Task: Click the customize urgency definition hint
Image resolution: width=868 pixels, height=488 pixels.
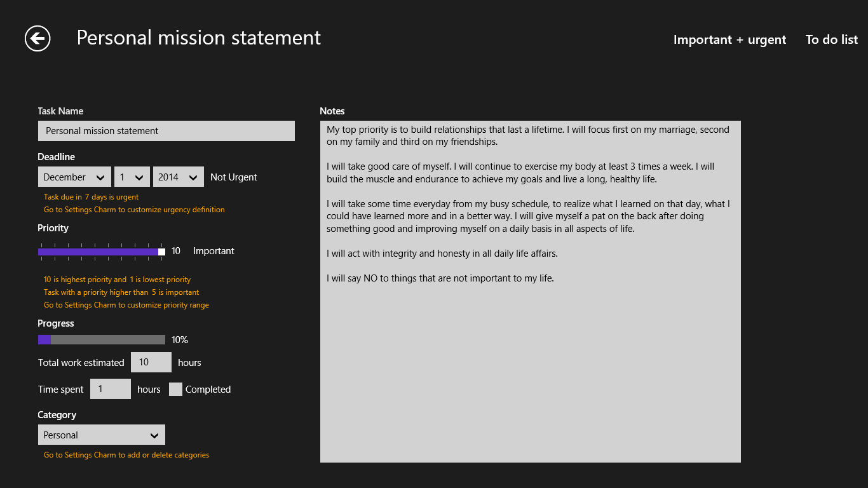Action: [x=134, y=210]
